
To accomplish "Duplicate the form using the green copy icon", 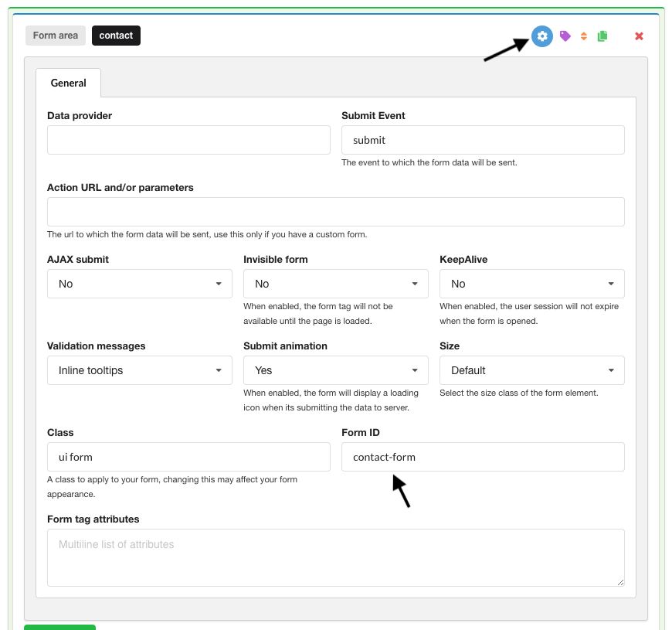I will pos(603,36).
